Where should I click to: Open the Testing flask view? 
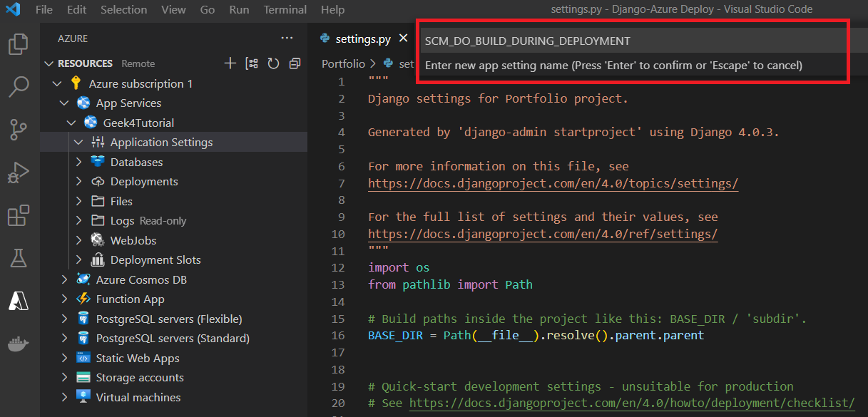[18, 258]
